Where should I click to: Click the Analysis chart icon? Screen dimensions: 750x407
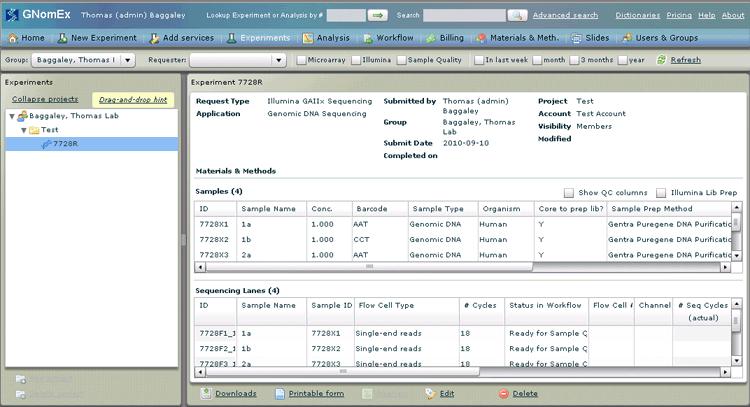click(x=308, y=38)
